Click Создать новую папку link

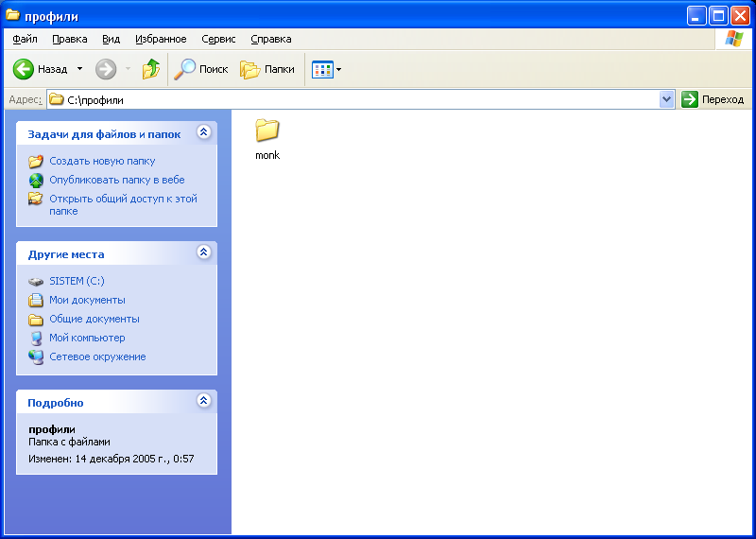pos(102,161)
